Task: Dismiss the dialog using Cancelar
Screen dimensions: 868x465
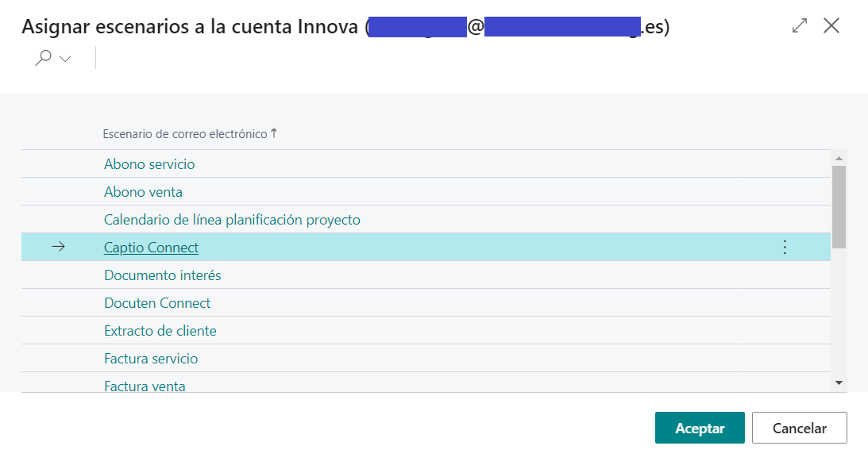Action: [x=799, y=427]
